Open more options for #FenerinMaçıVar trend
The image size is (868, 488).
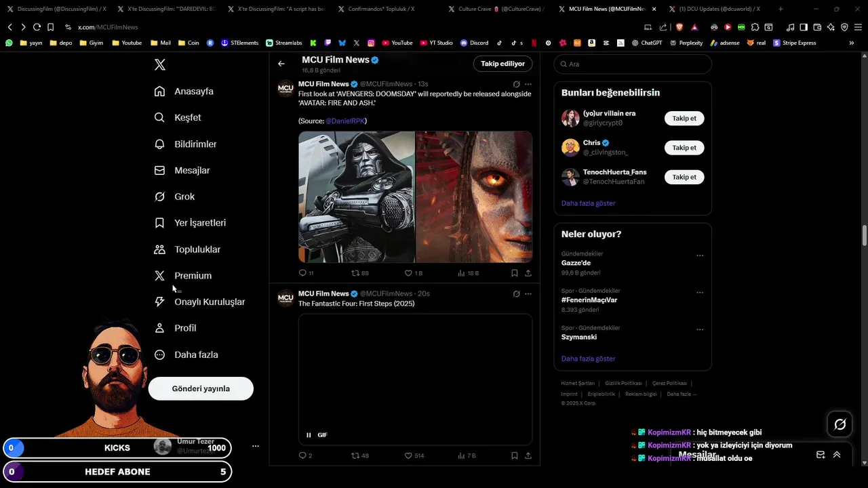point(700,293)
